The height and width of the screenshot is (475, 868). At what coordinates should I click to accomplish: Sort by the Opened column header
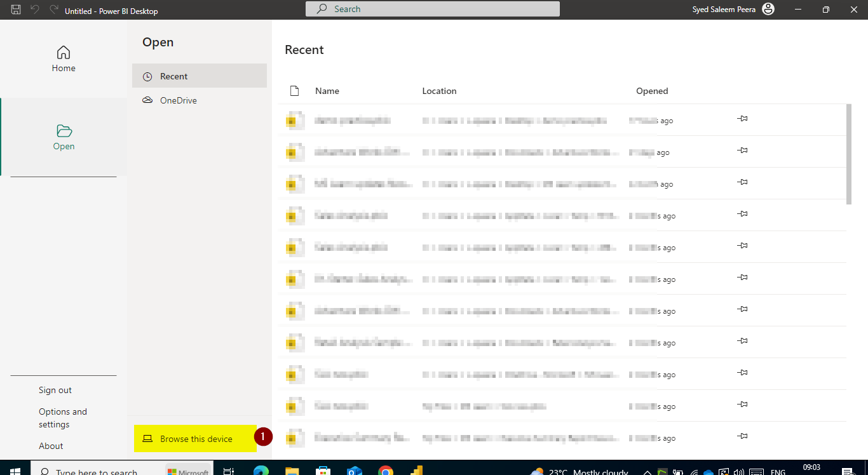[652, 91]
